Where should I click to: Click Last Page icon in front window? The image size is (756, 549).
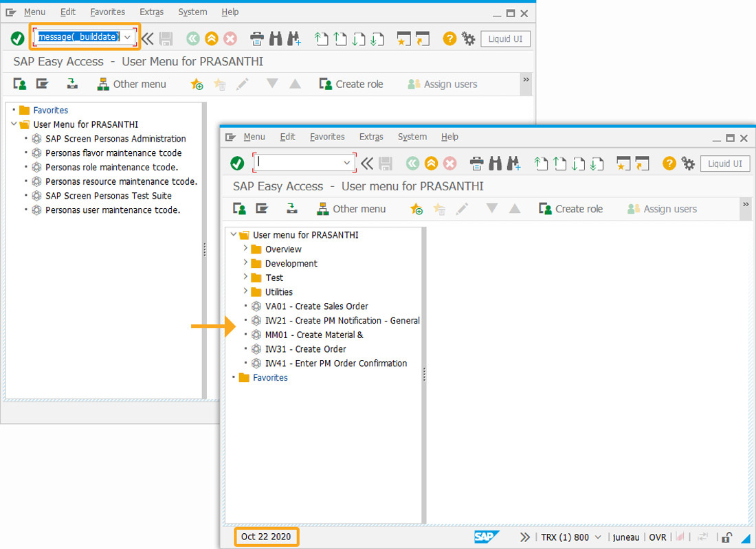(x=597, y=164)
